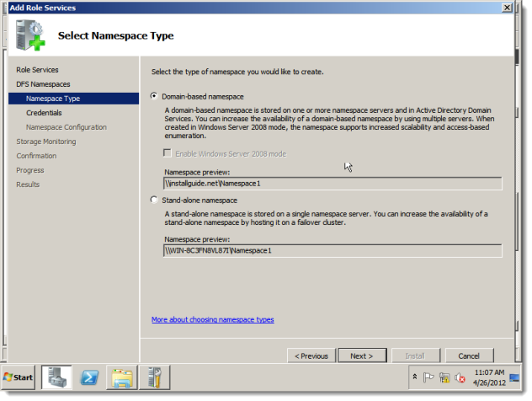The height and width of the screenshot is (401, 532).
Task: Click the server with green plus wizard icon
Action: (30, 35)
